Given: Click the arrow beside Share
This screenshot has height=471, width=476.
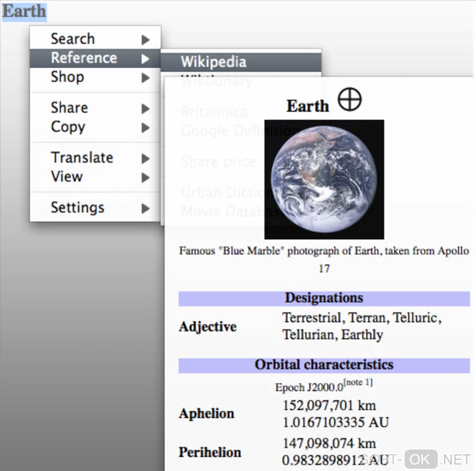Looking at the screenshot, I should click(146, 108).
